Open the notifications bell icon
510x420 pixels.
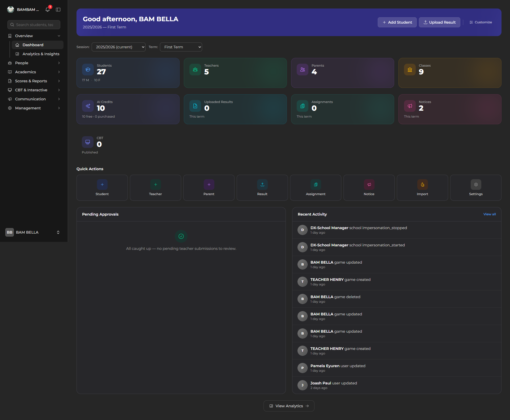(48, 10)
